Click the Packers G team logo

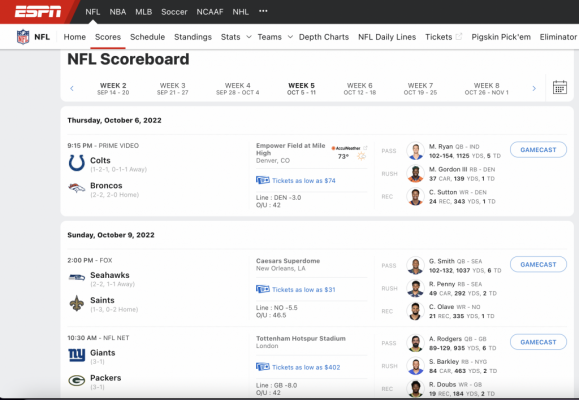click(77, 380)
